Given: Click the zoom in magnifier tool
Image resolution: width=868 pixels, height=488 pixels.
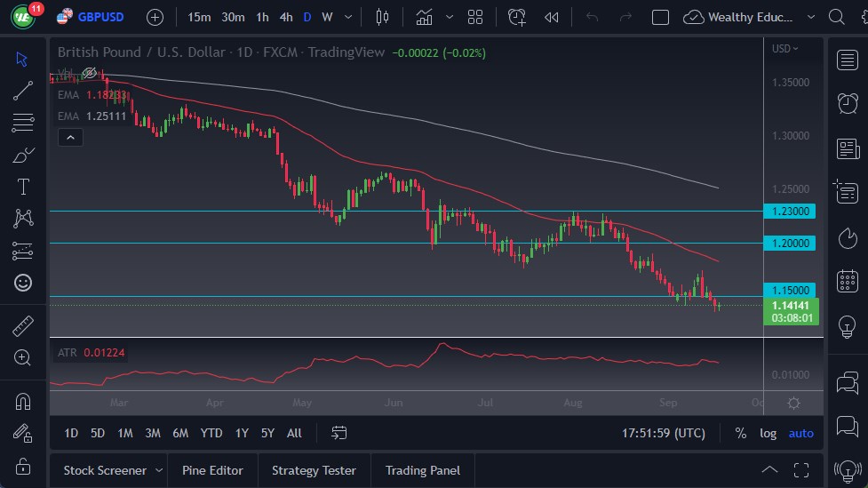Looking at the screenshot, I should (23, 357).
